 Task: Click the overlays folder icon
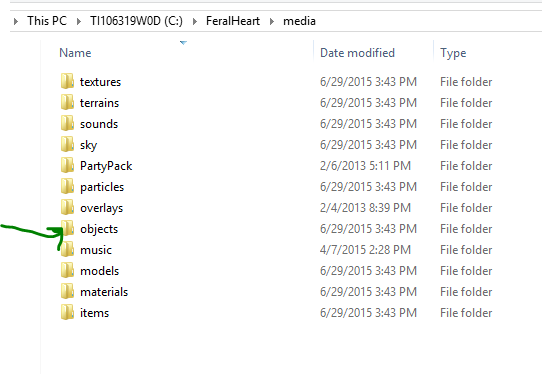click(67, 207)
